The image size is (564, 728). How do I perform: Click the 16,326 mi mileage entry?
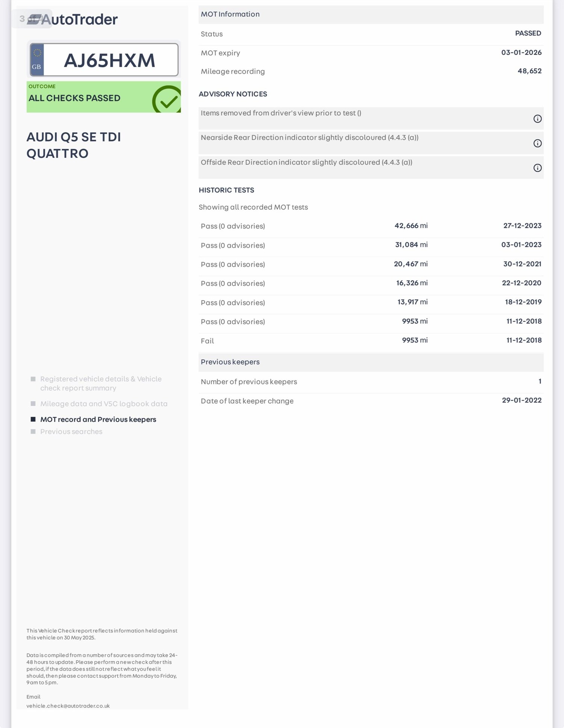412,283
